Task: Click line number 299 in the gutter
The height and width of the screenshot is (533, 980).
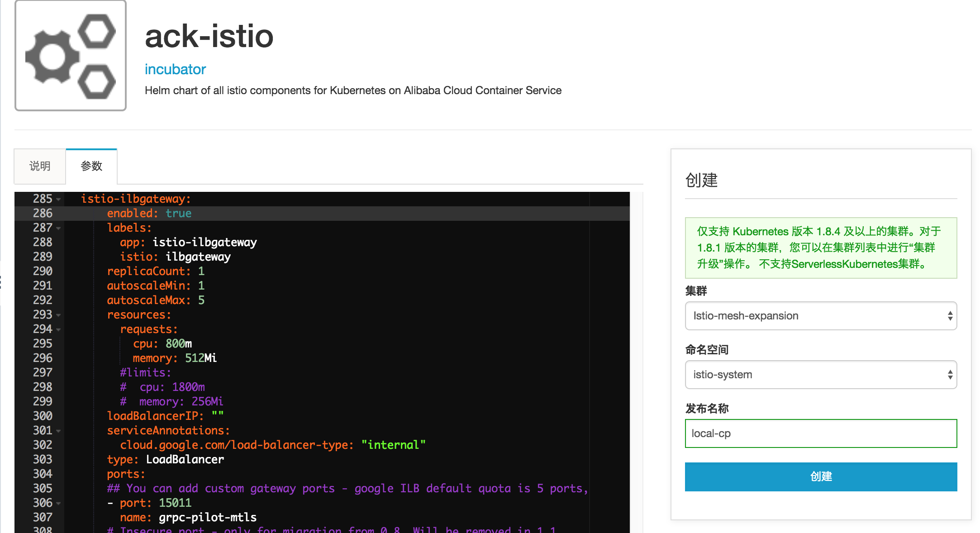Action: (x=43, y=401)
